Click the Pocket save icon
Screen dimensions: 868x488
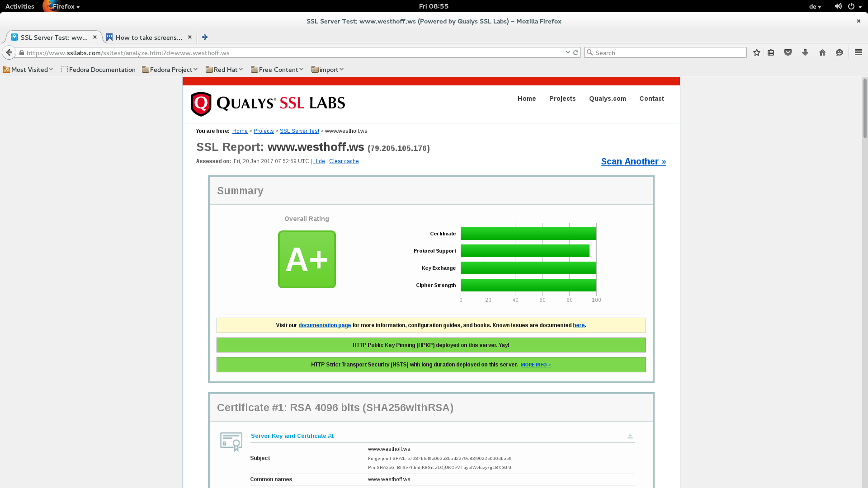pyautogui.click(x=788, y=52)
